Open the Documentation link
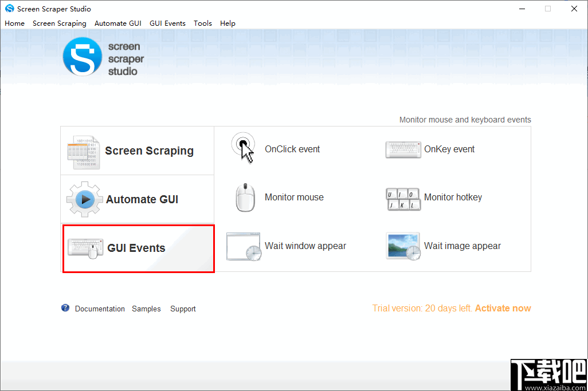 point(100,309)
